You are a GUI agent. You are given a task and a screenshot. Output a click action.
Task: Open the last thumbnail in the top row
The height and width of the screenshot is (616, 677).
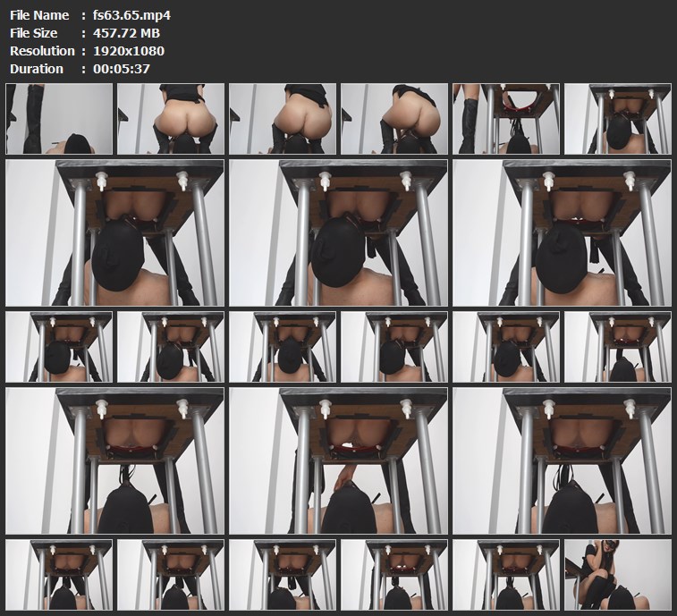tap(618, 119)
